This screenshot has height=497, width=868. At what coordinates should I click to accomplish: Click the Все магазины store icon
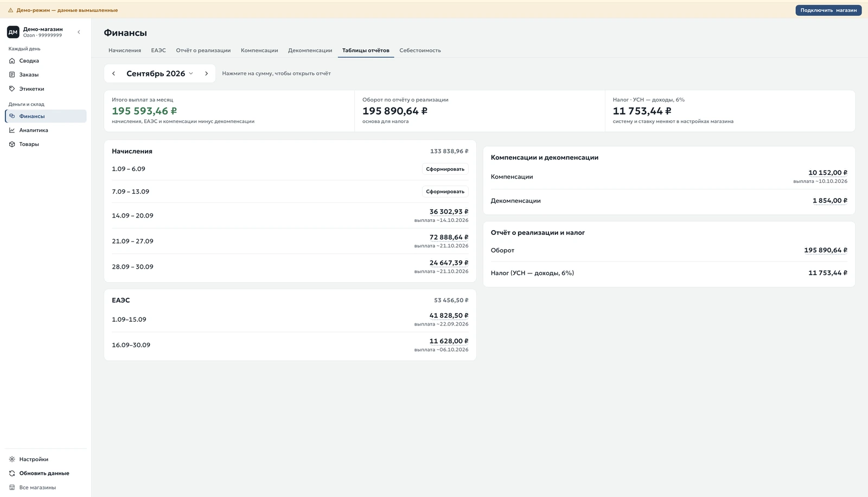tap(12, 488)
